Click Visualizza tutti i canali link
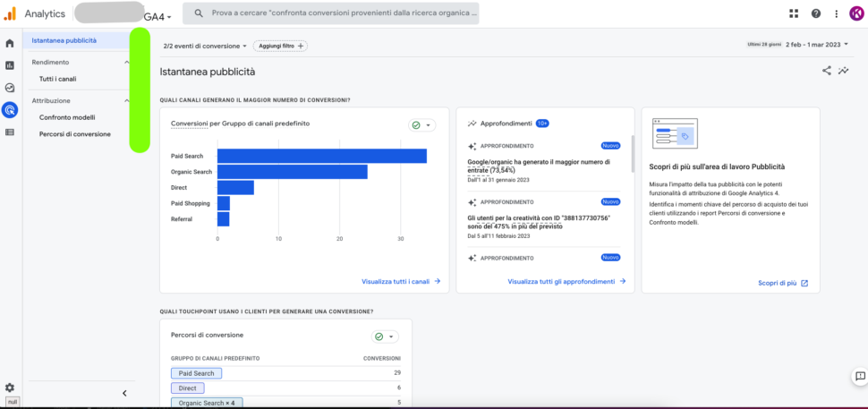This screenshot has width=868, height=409. (x=396, y=281)
